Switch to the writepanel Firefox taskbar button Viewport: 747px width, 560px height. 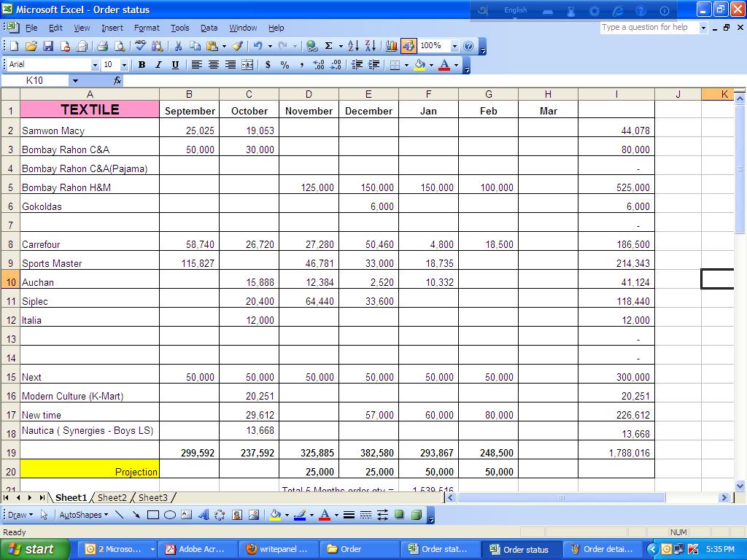point(278,549)
